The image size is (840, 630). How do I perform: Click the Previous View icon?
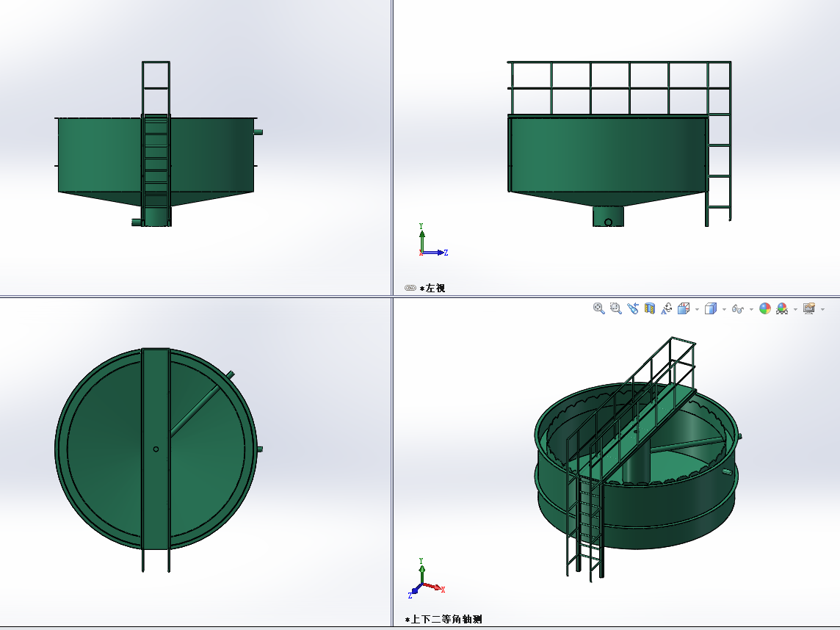point(633,308)
